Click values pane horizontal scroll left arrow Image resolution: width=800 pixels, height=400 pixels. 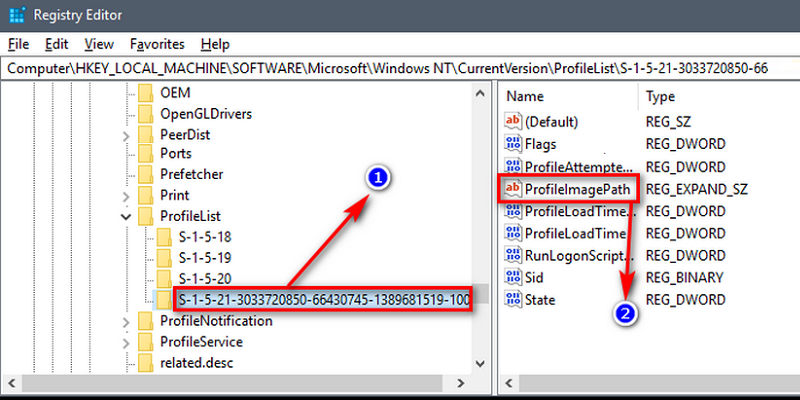click(508, 383)
